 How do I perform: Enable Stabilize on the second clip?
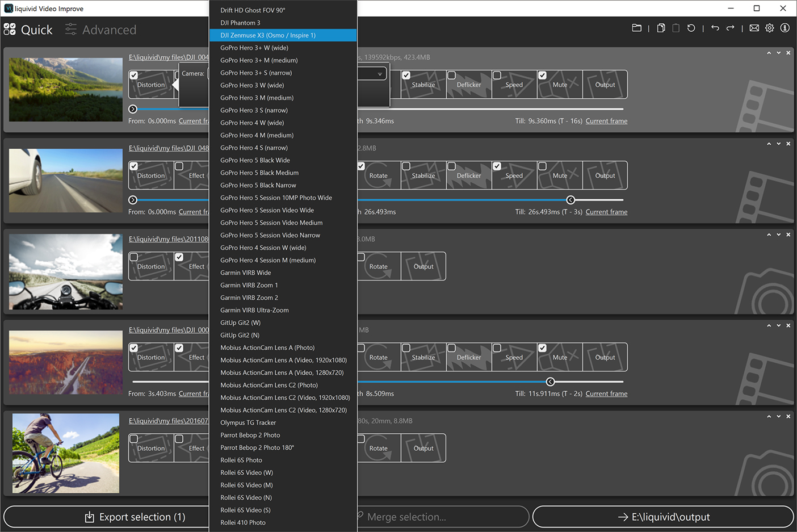(406, 165)
